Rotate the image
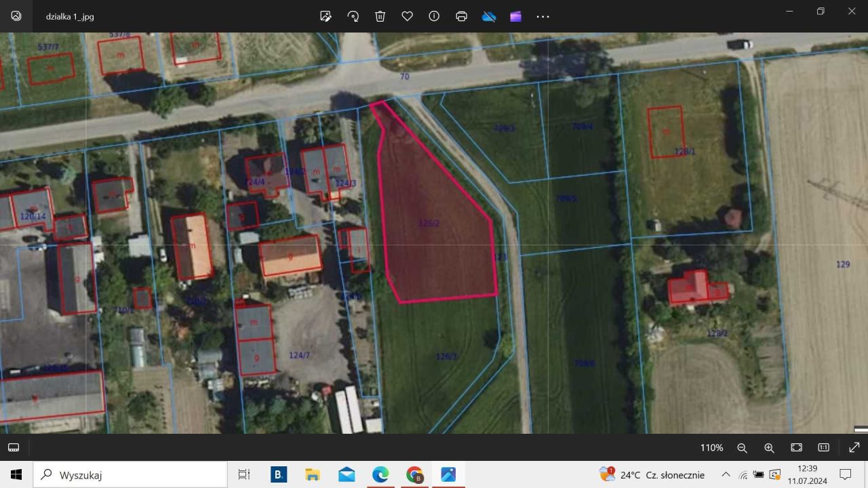868x488 pixels. [x=353, y=16]
